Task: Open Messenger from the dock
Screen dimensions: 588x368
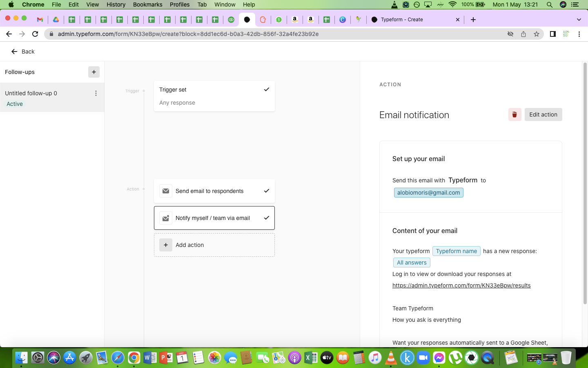Action: pyautogui.click(x=439, y=358)
